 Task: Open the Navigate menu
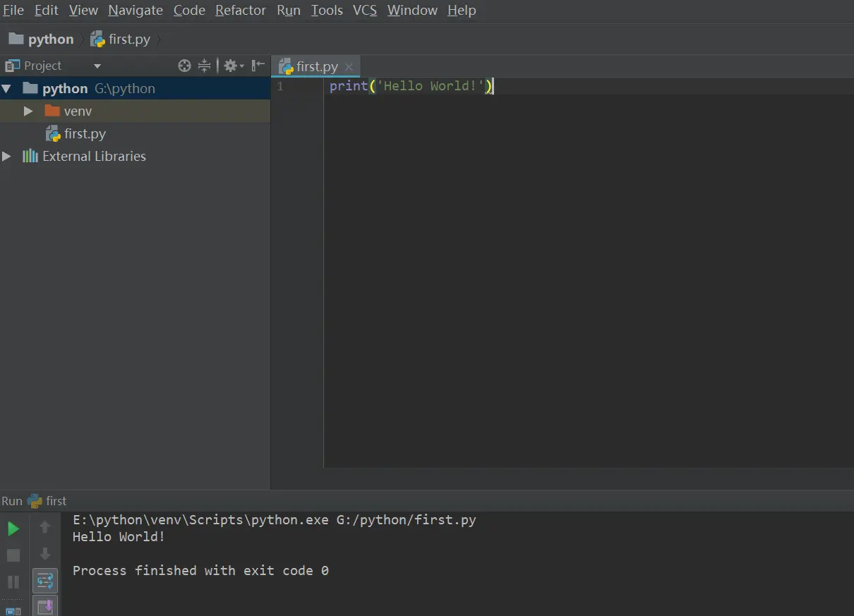pyautogui.click(x=136, y=10)
